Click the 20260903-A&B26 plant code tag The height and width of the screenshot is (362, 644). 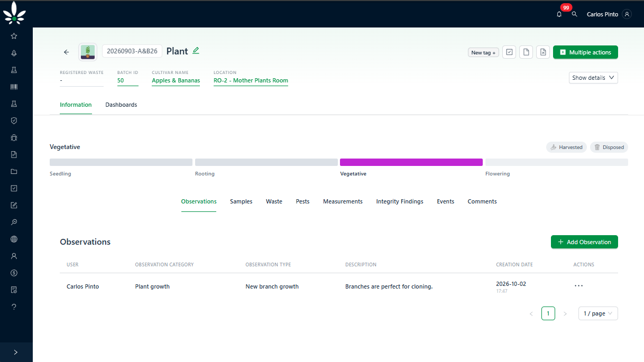pos(132,51)
